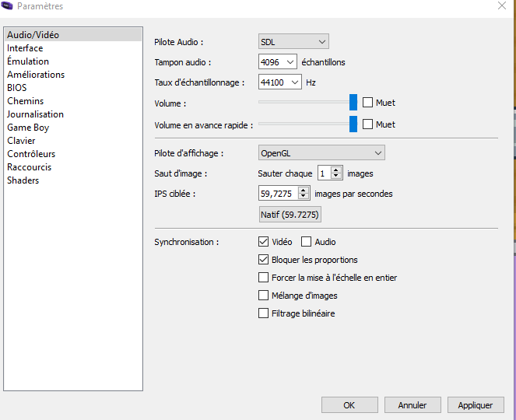This screenshot has height=420, width=516.
Task: Click the Natif (59.7275) button
Action: [290, 215]
